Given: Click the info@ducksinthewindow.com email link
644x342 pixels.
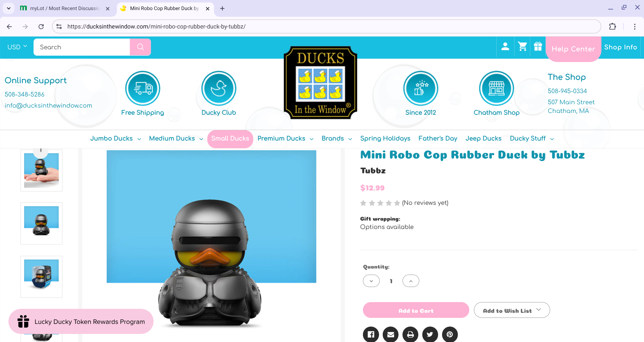Looking at the screenshot, I should point(48,106).
